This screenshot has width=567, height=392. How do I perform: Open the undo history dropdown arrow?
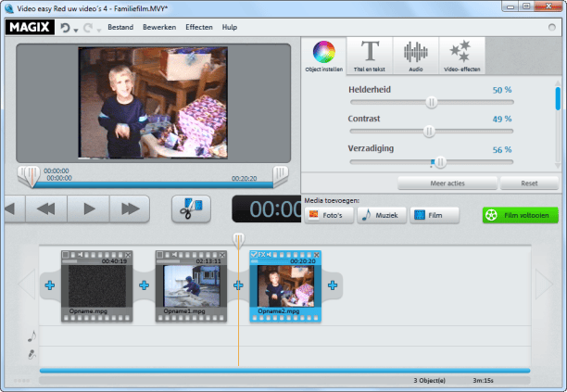[x=77, y=29]
